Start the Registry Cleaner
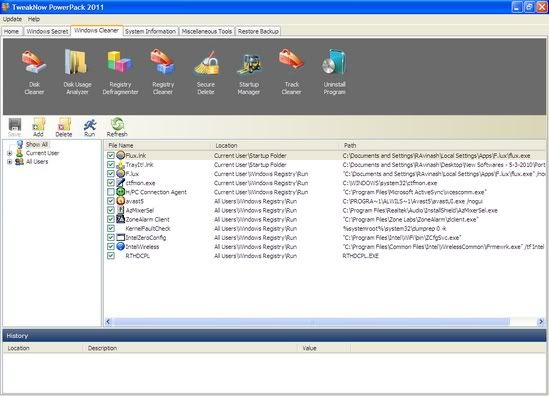 [163, 72]
